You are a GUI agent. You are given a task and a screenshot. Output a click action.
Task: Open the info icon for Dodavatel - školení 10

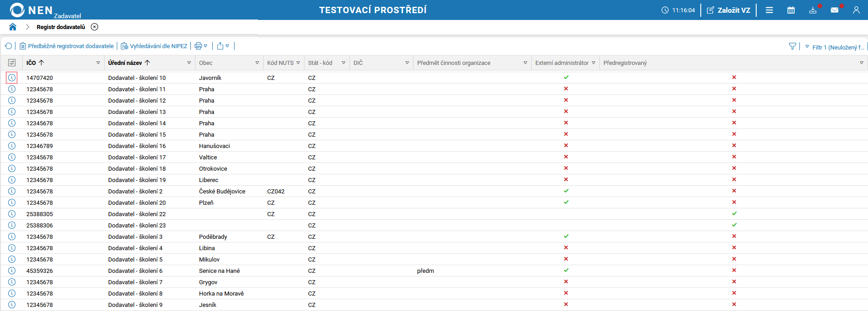click(x=12, y=78)
